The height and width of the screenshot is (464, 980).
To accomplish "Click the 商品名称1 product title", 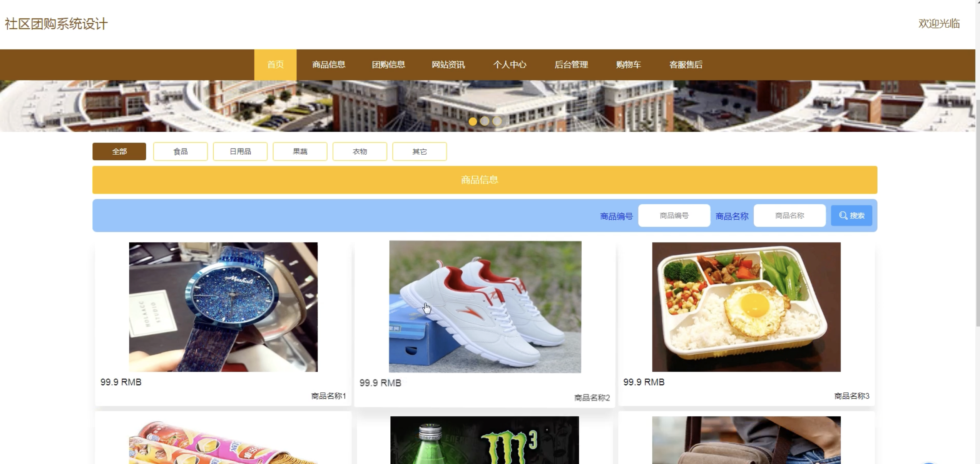I will pos(328,396).
